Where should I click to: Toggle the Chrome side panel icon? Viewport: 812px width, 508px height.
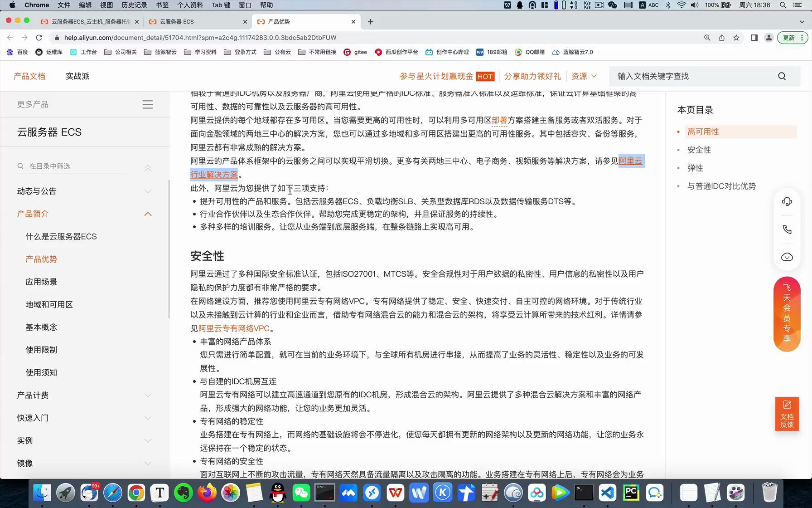point(754,38)
